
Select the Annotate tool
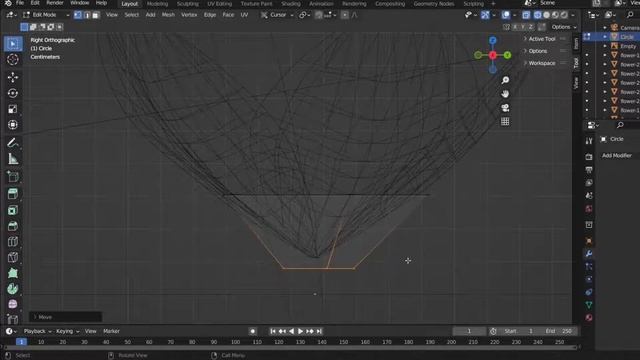[x=13, y=143]
